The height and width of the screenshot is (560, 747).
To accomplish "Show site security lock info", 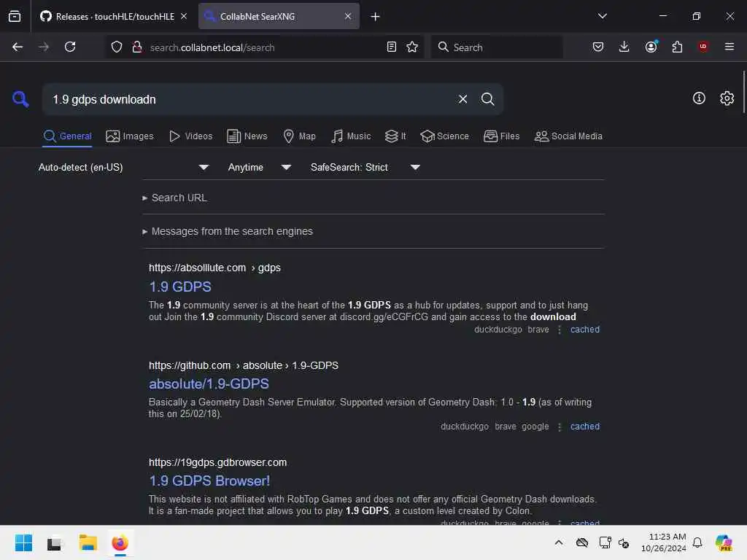I will (x=137, y=47).
